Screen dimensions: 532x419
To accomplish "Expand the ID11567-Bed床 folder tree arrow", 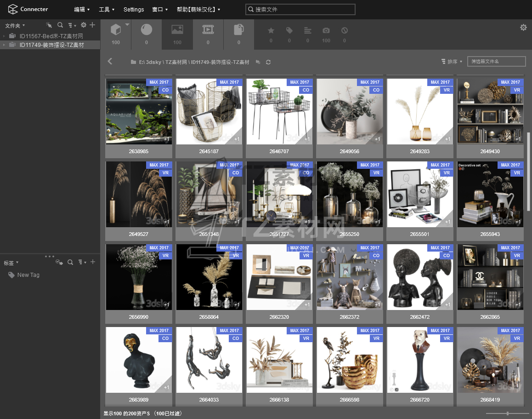I will point(4,36).
